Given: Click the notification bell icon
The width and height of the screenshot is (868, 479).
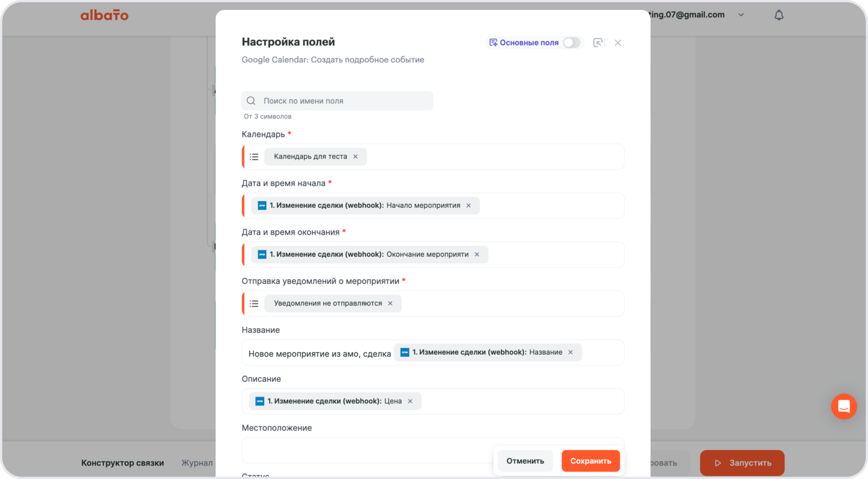Looking at the screenshot, I should pos(778,15).
